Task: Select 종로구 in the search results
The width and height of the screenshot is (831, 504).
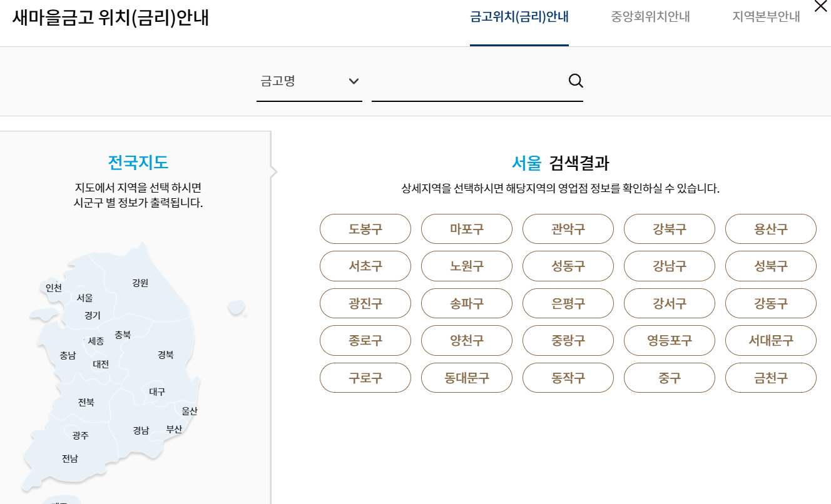Action: (365, 340)
